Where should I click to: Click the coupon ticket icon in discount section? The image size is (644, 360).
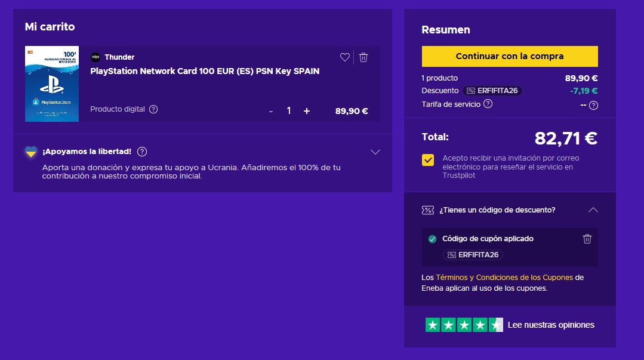pos(427,210)
